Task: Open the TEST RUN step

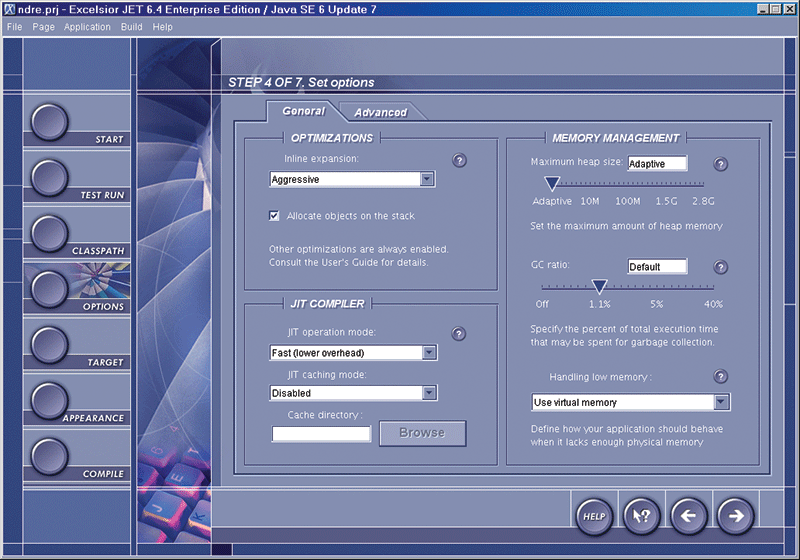Action: coord(50,178)
